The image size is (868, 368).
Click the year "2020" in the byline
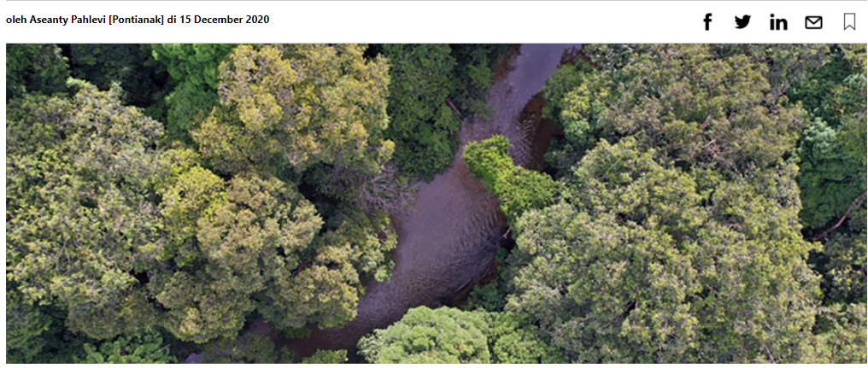pos(259,20)
